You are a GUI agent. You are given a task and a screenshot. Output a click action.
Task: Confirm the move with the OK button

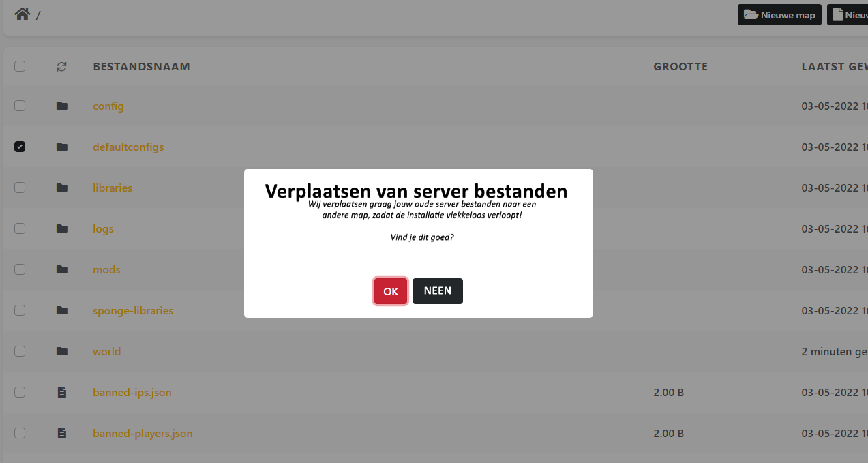[x=391, y=291]
